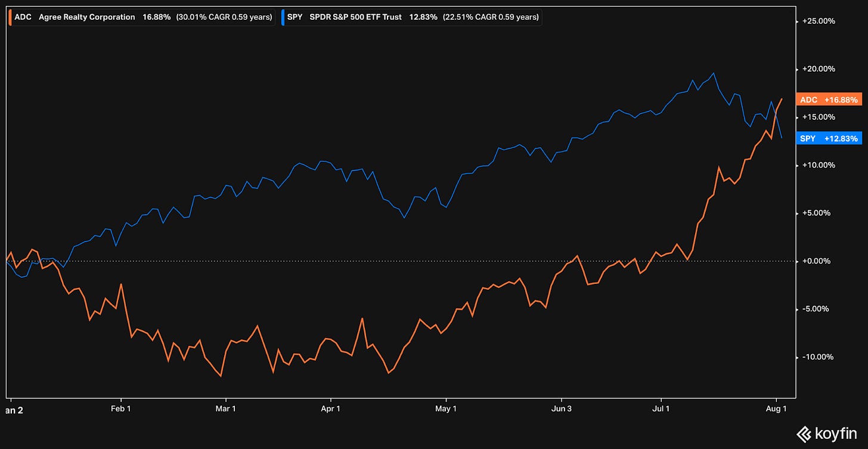The height and width of the screenshot is (449, 868).
Task: Select the blue SPY +12.83% price tag
Action: click(x=829, y=138)
